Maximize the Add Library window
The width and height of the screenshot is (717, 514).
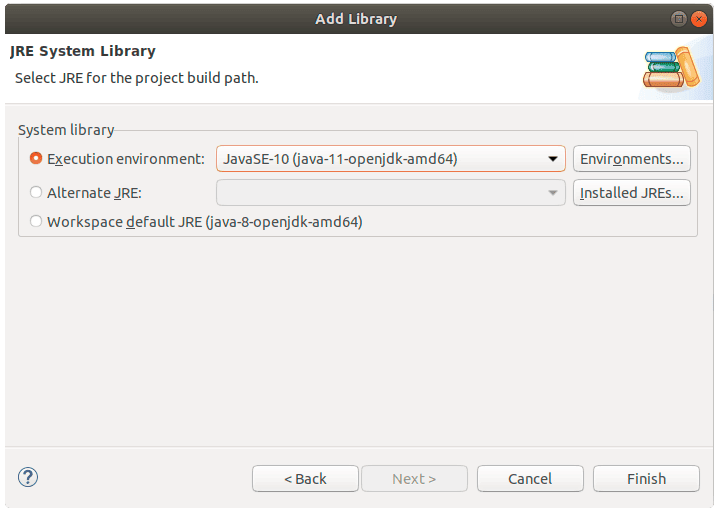[x=679, y=19]
